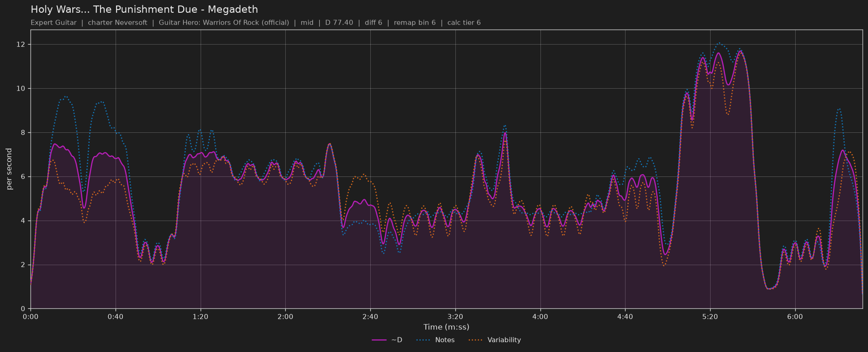868x352 pixels.
Task: Click the 0:00 x-axis tick label
Action: 30,317
